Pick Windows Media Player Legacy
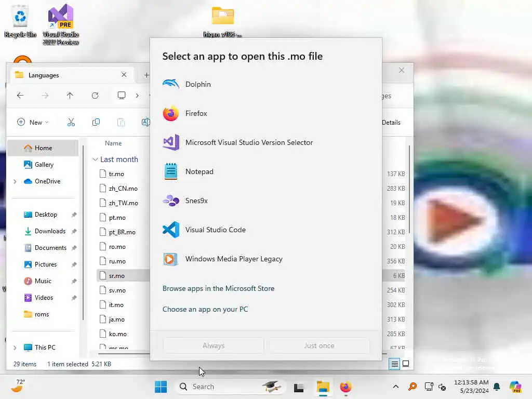Image resolution: width=532 pixels, height=399 pixels. [x=265, y=259]
